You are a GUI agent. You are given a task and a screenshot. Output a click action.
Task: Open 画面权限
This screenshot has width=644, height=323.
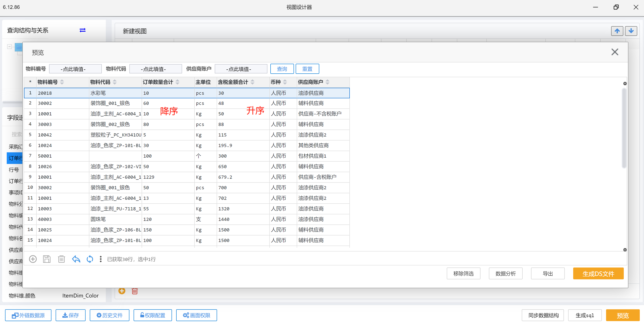(x=196, y=315)
